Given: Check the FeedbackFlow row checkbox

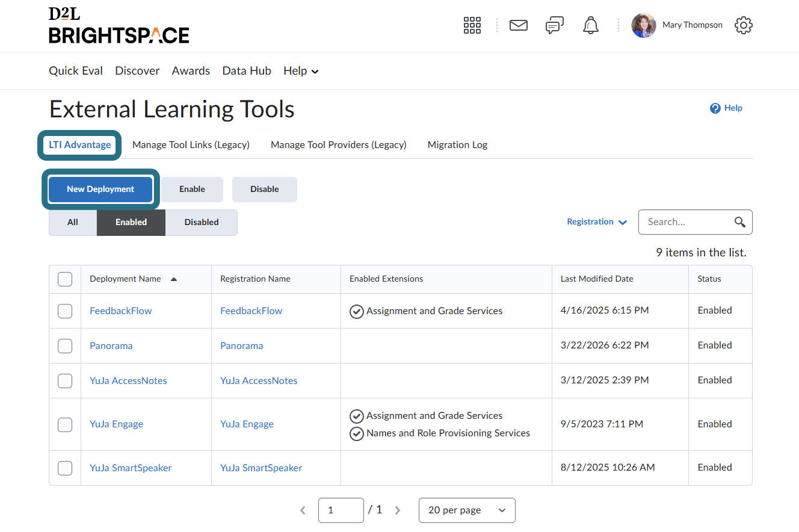Looking at the screenshot, I should pyautogui.click(x=65, y=311).
